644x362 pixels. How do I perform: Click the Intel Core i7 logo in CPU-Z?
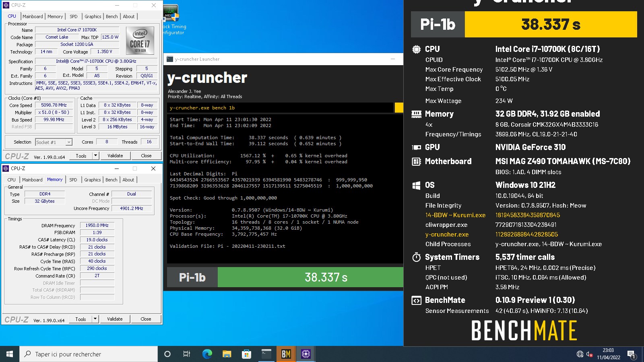point(140,41)
